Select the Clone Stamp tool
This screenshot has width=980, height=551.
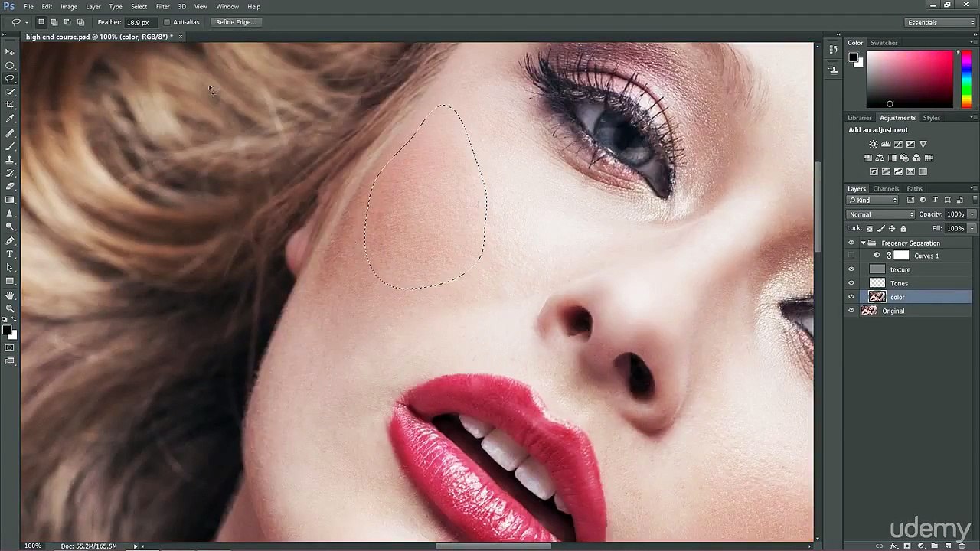10,160
